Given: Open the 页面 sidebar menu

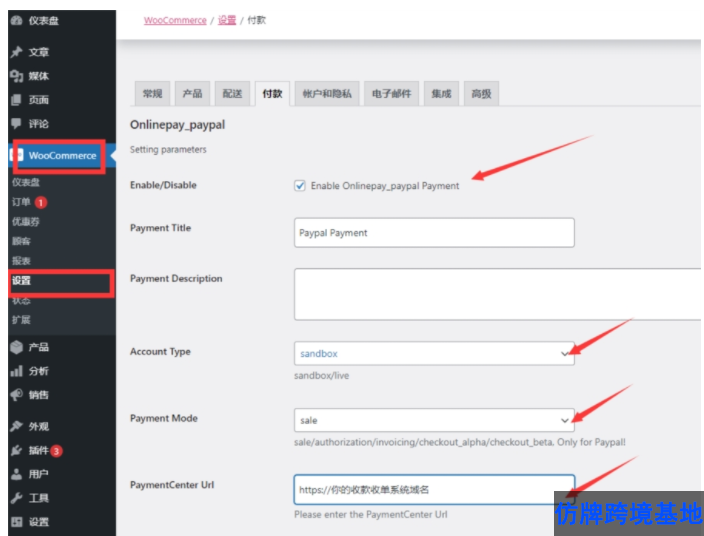Looking at the screenshot, I should [39, 100].
